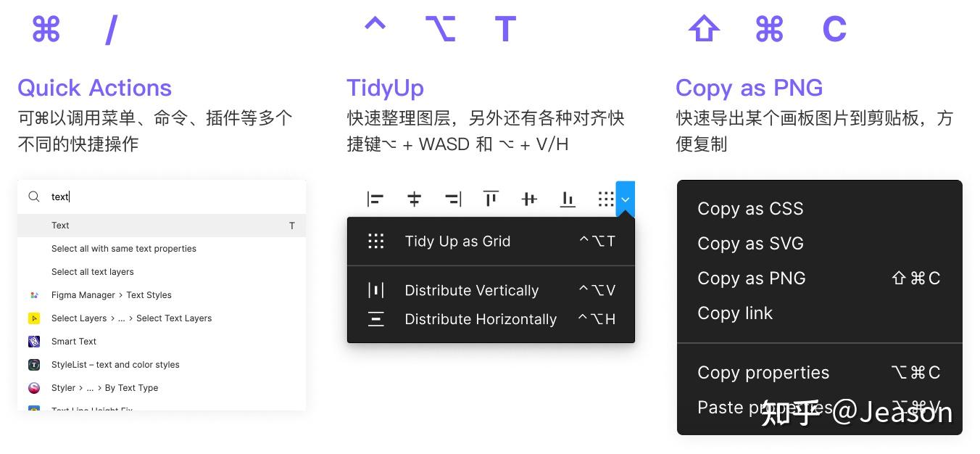Select Copy as PNG

pos(819,278)
